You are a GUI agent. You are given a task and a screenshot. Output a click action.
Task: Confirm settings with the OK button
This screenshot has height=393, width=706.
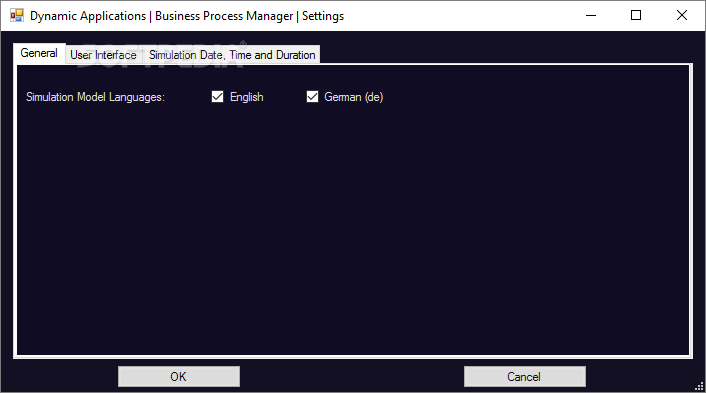pyautogui.click(x=179, y=376)
